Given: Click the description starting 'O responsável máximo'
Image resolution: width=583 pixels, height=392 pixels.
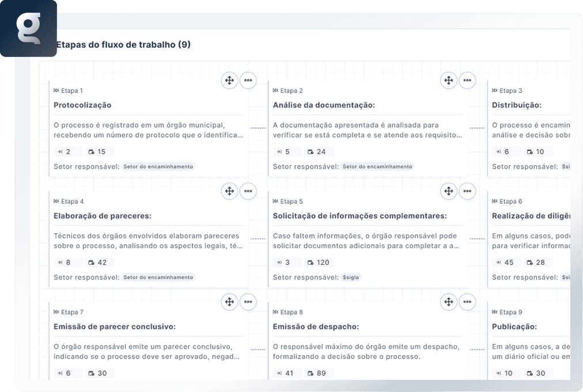Looking at the screenshot, I should click(x=366, y=352).
